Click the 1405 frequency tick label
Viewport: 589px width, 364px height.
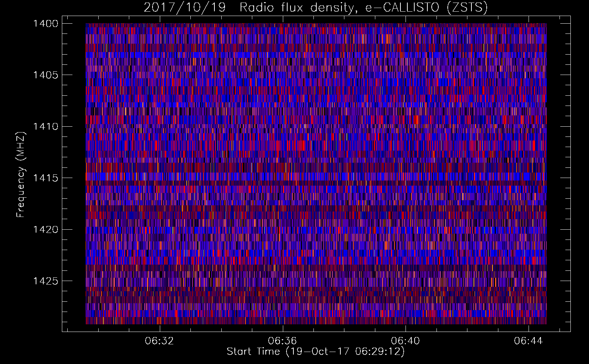[x=46, y=75]
